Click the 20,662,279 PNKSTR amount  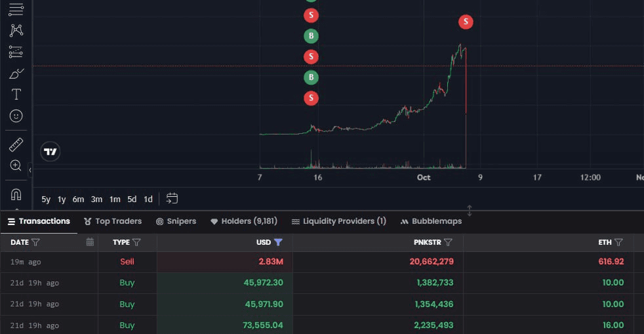tap(432, 262)
